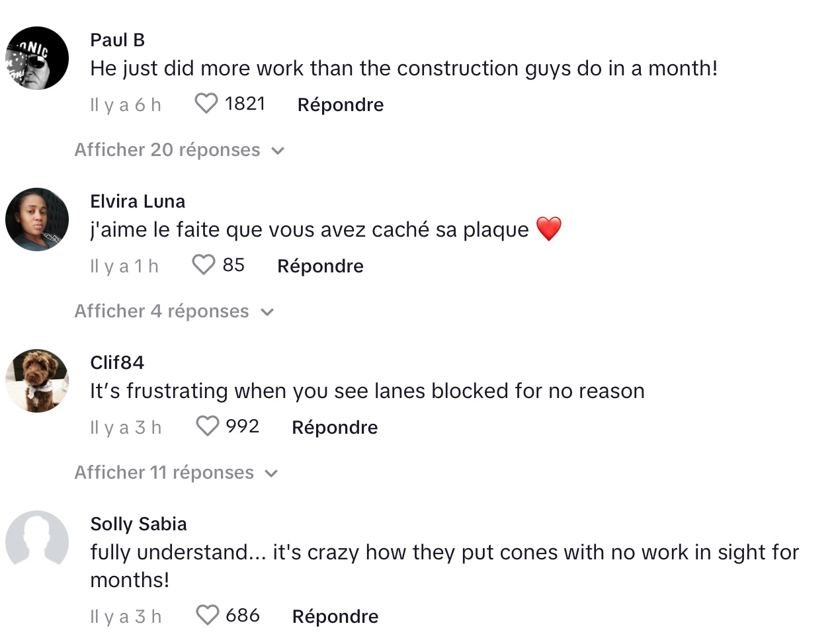The width and height of the screenshot is (836, 644).
Task: Click the 1821 likes count
Action: 245,104
